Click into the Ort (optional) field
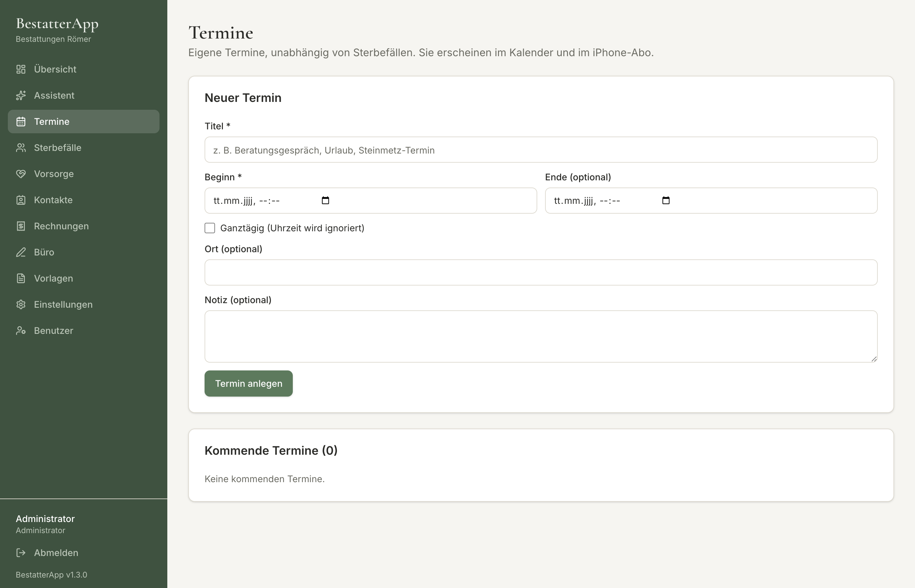 click(541, 273)
